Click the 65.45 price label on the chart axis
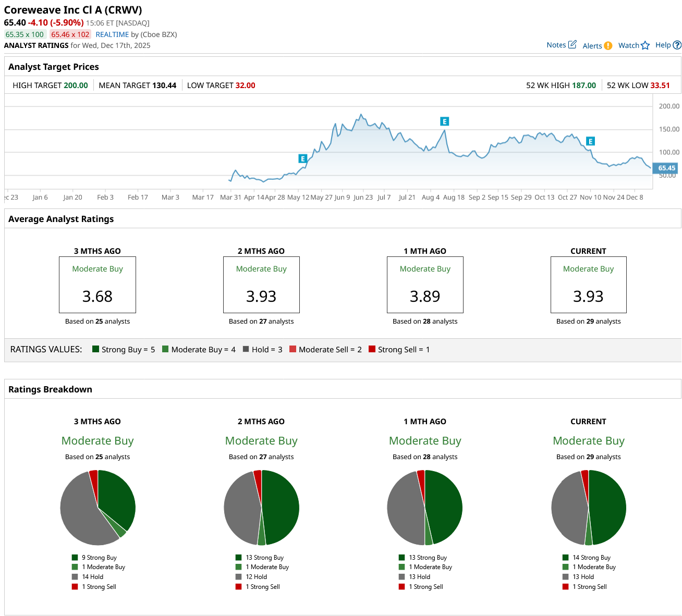 [666, 168]
